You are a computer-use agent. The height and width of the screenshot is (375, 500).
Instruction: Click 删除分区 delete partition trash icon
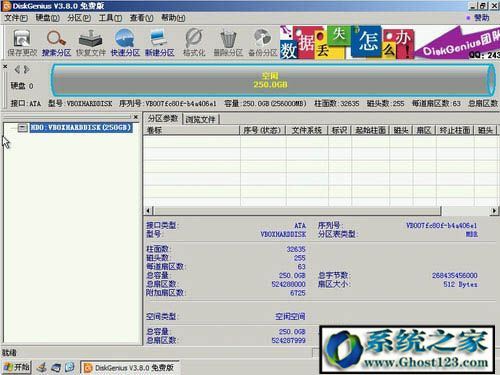click(228, 43)
